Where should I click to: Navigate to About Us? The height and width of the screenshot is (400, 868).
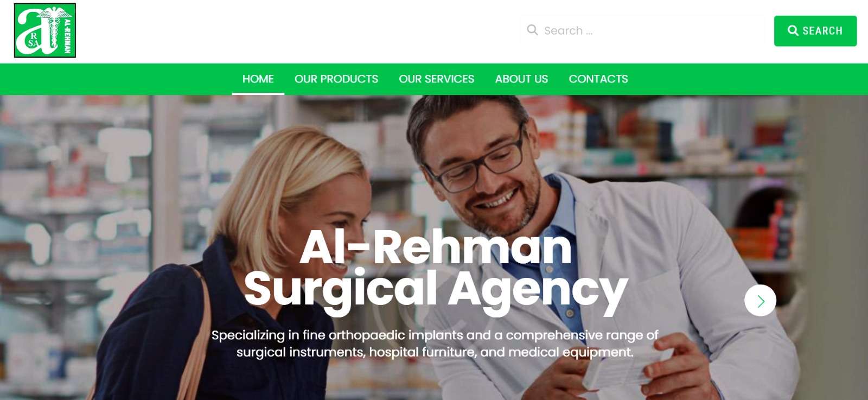(x=521, y=79)
